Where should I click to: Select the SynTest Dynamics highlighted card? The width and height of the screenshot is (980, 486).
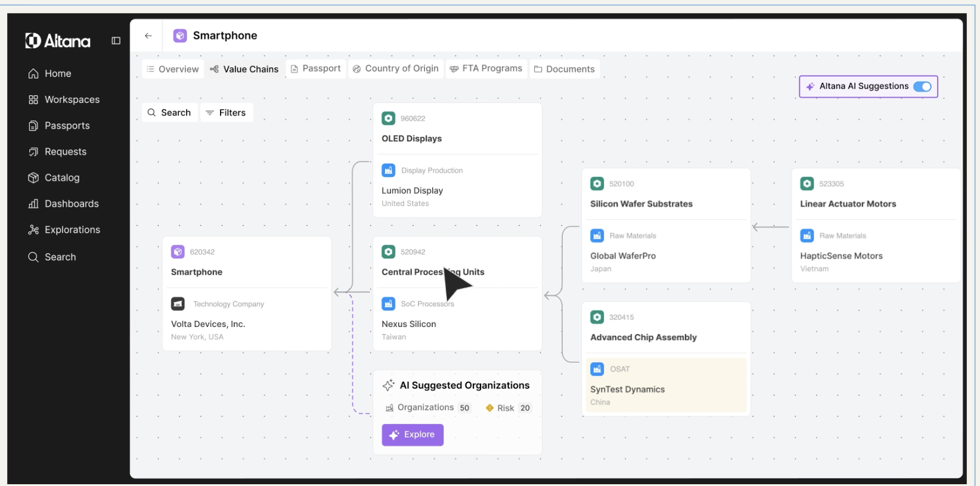point(666,385)
